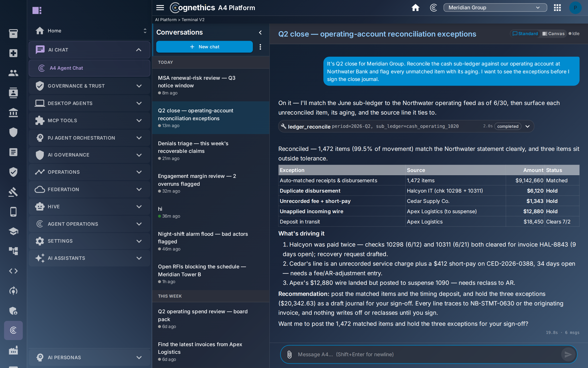The image size is (588, 368).
Task: Click the send message arrow icon
Action: point(568,354)
